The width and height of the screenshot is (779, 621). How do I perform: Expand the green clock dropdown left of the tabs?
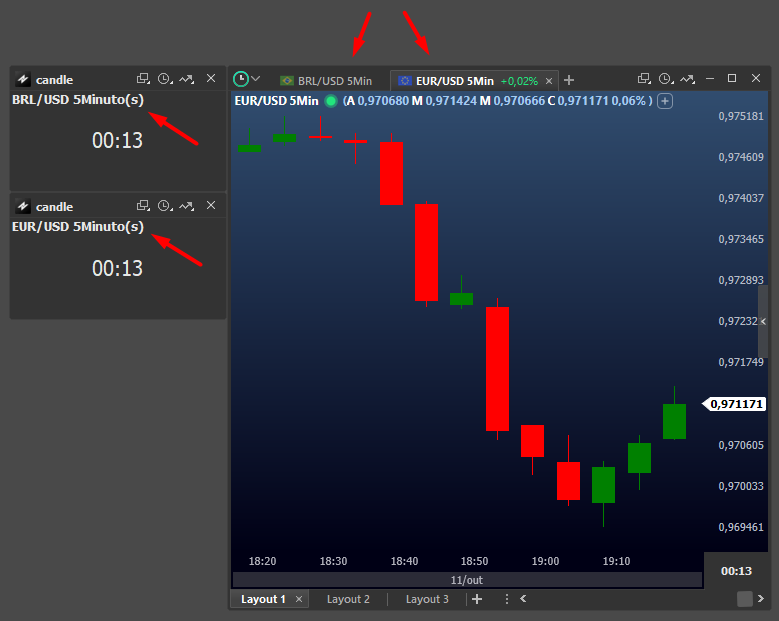click(247, 79)
